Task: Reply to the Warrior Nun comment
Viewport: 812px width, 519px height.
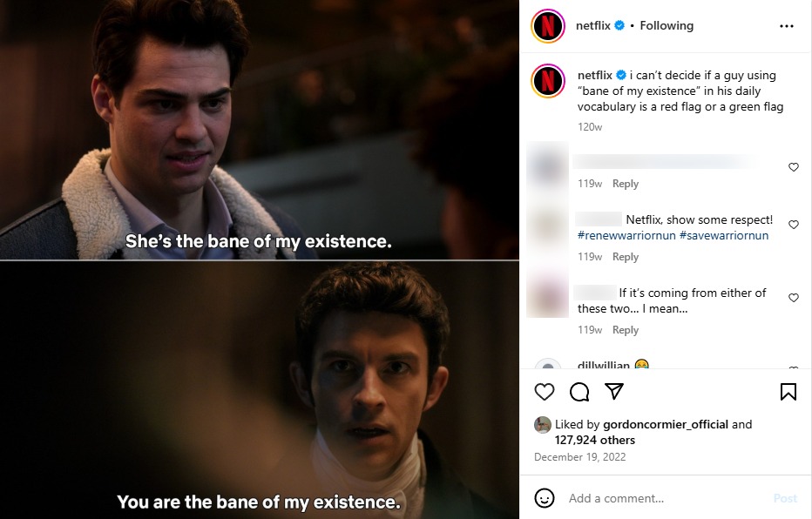Action: [x=625, y=257]
